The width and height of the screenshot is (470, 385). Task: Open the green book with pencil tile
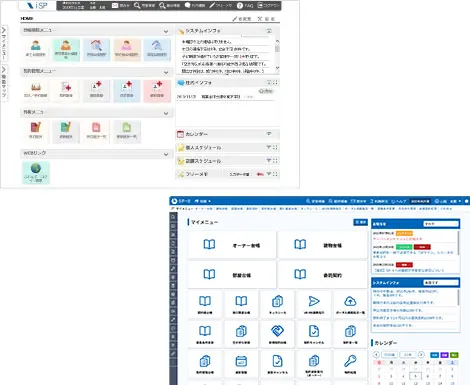(x=66, y=131)
